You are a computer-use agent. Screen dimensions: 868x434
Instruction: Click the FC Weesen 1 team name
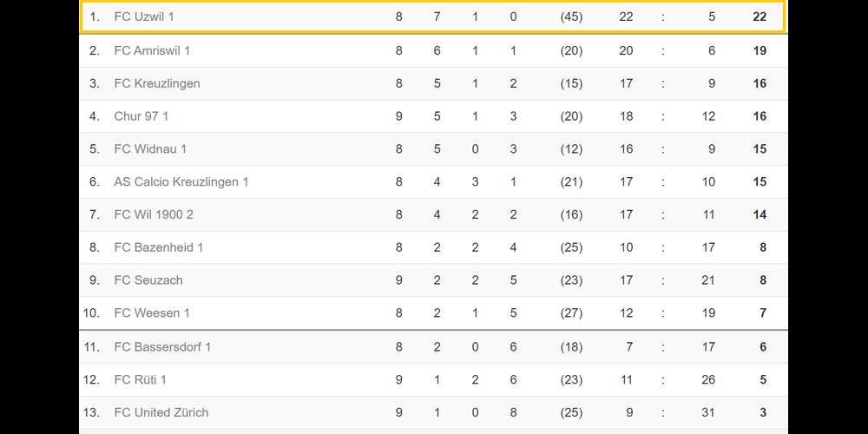[x=152, y=313]
